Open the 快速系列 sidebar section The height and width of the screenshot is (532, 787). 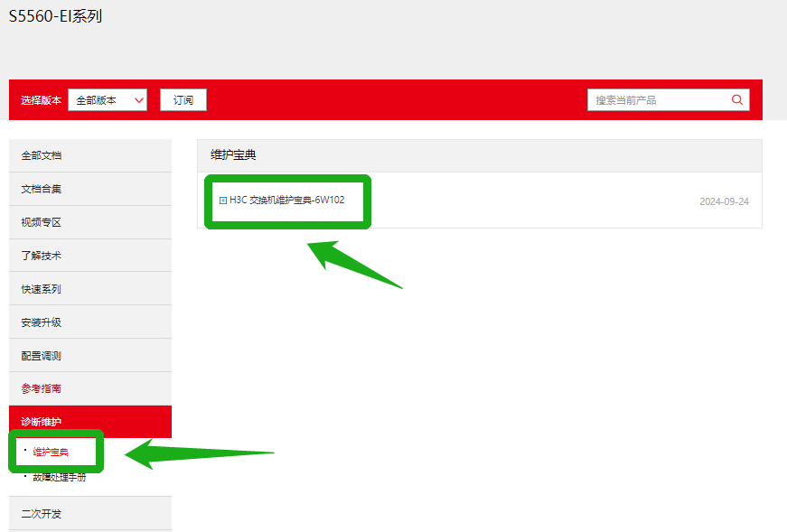[90, 289]
